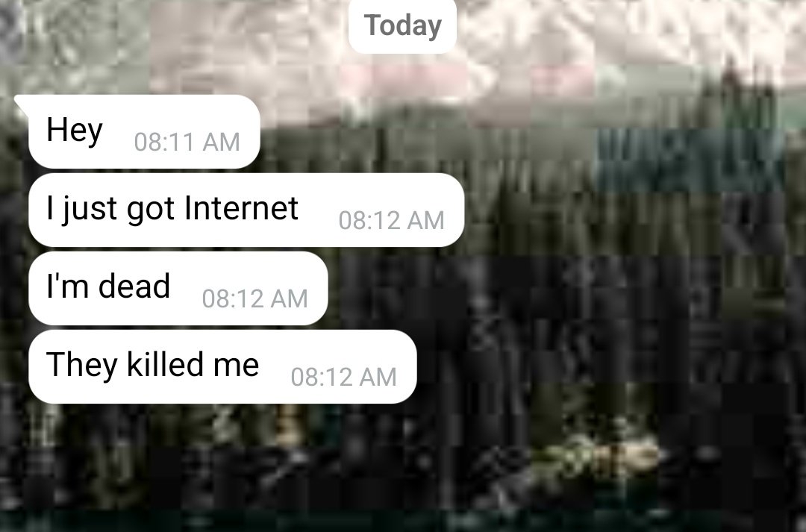
Task: Click the letter I starting the second message
Action: (50, 207)
